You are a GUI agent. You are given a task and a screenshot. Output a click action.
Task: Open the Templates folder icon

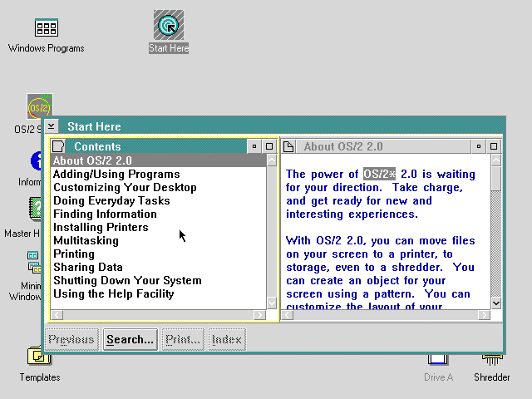tap(39, 356)
